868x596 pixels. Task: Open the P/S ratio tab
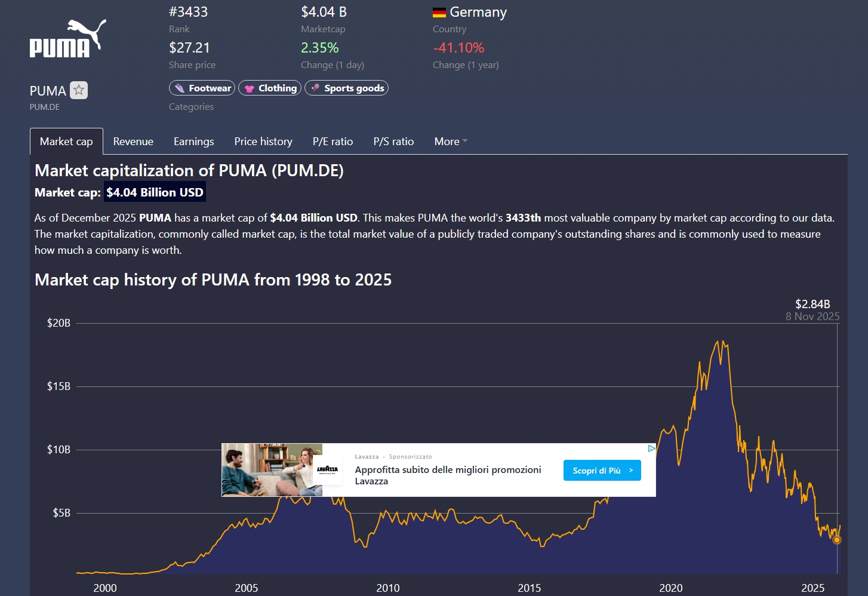point(393,142)
